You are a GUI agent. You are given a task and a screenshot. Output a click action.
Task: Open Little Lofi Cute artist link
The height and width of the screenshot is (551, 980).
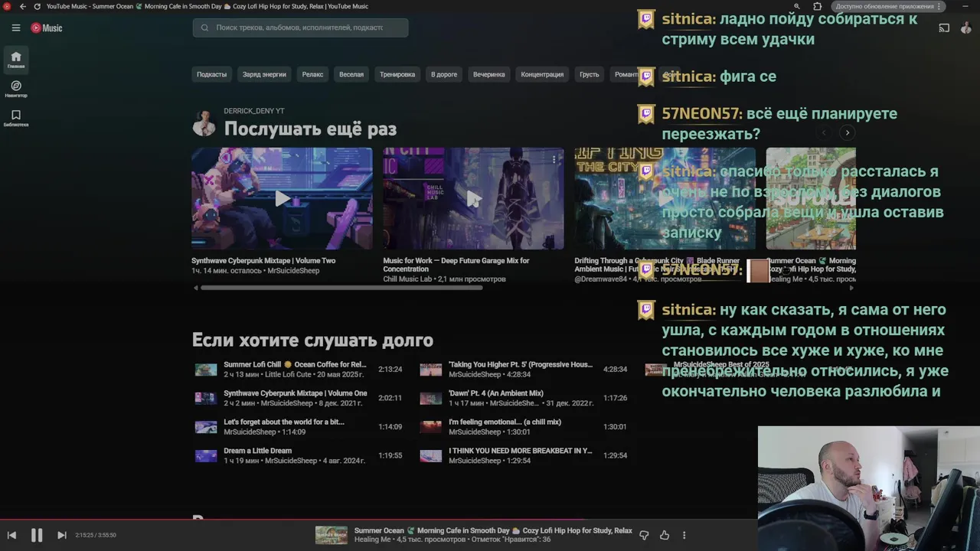pos(287,375)
